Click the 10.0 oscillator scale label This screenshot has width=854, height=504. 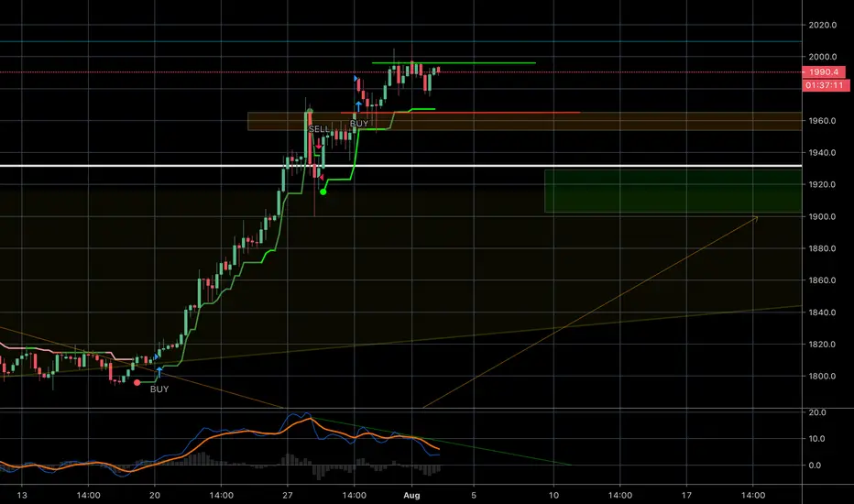817,439
